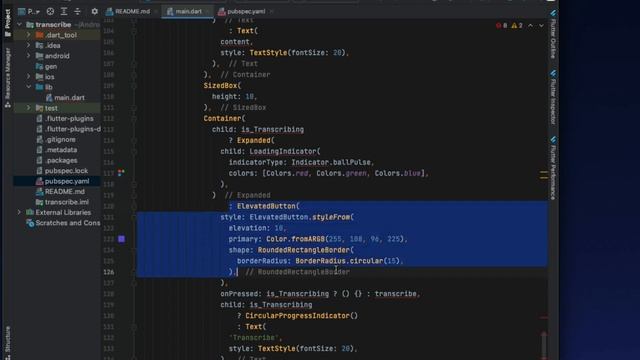Open the Flutter Outline panel
This screenshot has height=360, width=640.
(x=553, y=35)
